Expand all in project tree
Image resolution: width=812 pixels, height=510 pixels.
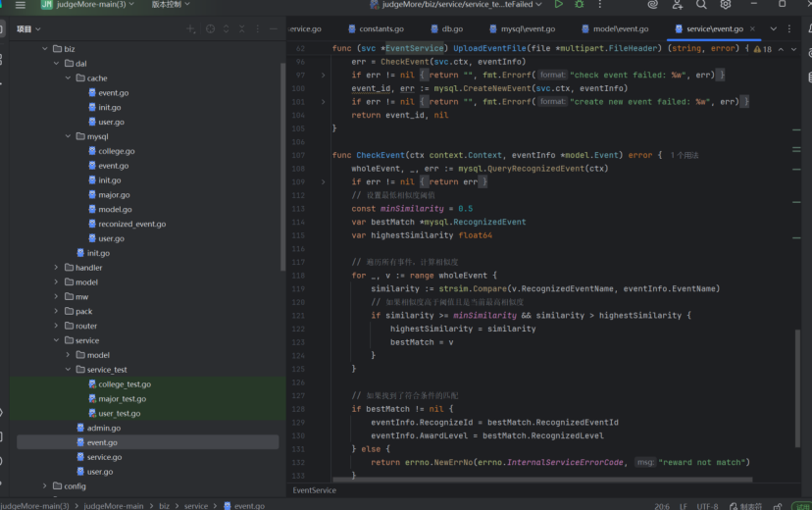(x=227, y=29)
